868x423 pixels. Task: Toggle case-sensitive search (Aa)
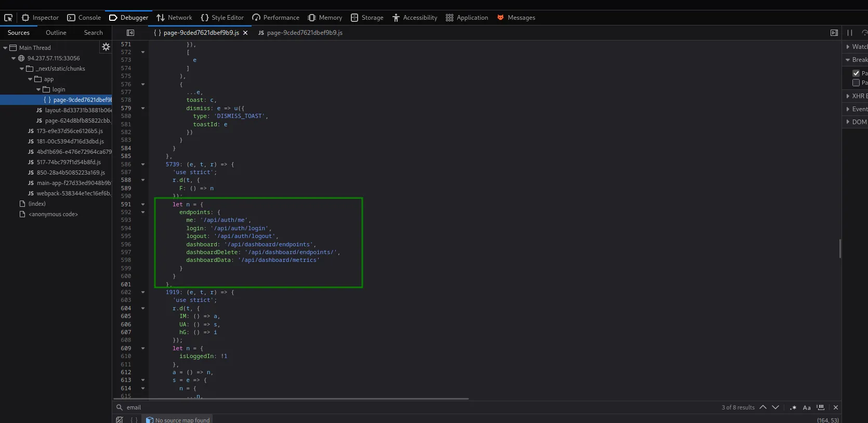tap(807, 407)
